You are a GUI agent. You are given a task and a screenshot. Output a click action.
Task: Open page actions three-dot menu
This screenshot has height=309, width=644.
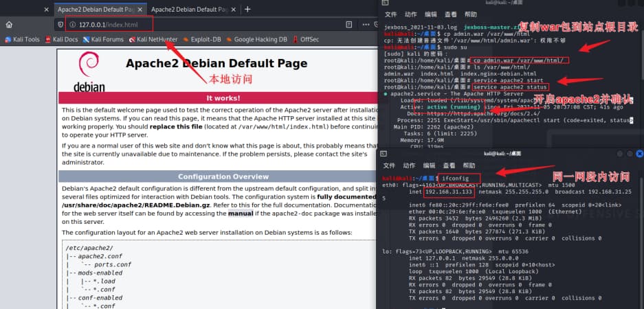(366, 25)
